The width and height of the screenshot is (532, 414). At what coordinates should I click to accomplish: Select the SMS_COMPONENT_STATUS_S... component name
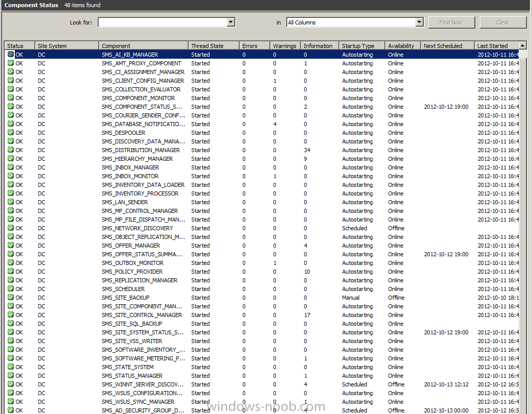pyautogui.click(x=142, y=107)
